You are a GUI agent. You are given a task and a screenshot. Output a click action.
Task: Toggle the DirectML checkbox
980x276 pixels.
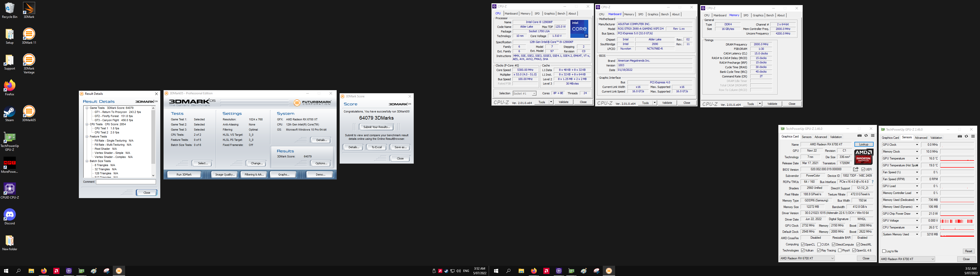pos(858,245)
